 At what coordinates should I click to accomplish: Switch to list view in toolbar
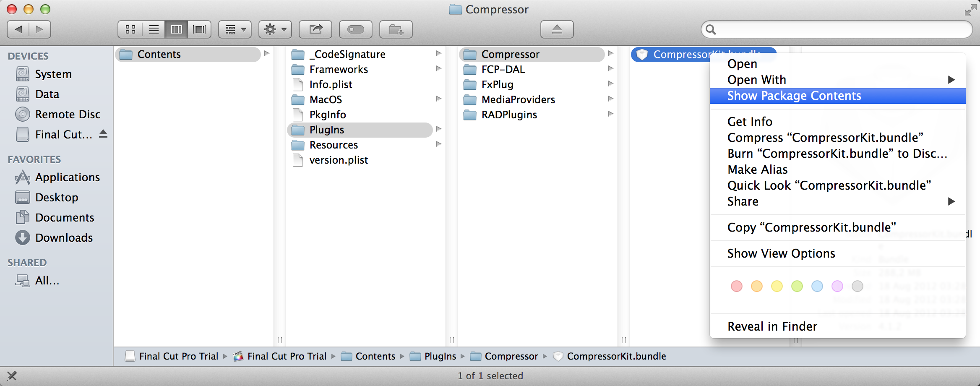154,29
